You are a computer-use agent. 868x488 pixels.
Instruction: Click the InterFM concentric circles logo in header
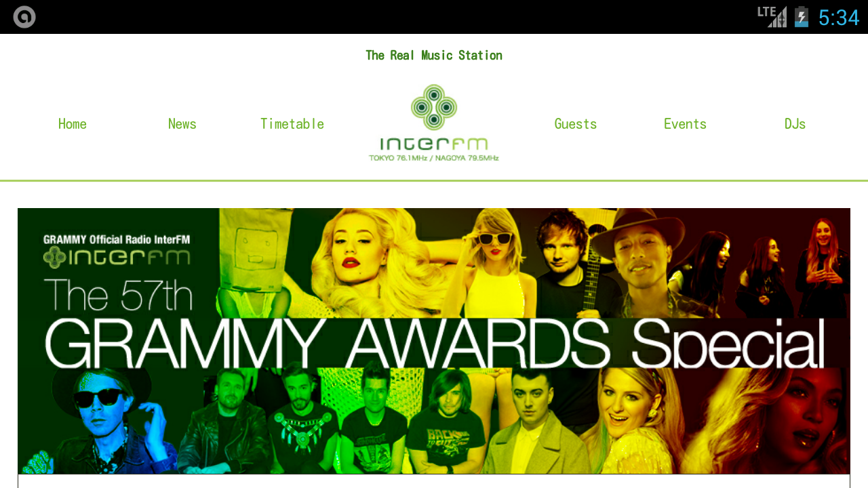click(x=434, y=107)
